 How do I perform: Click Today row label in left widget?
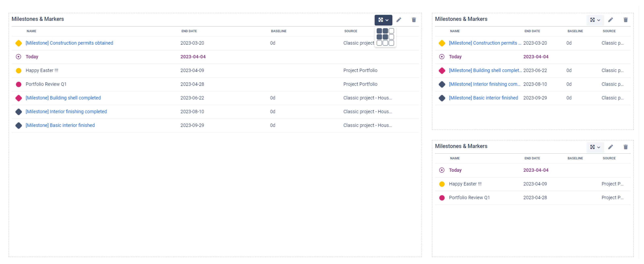32,57
